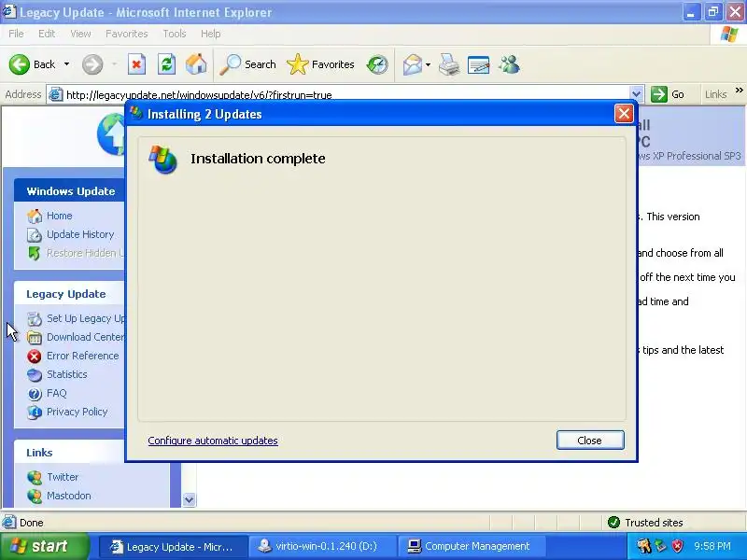The image size is (747, 560).
Task: Close the Installing 2 Updates dialog
Action: [624, 114]
